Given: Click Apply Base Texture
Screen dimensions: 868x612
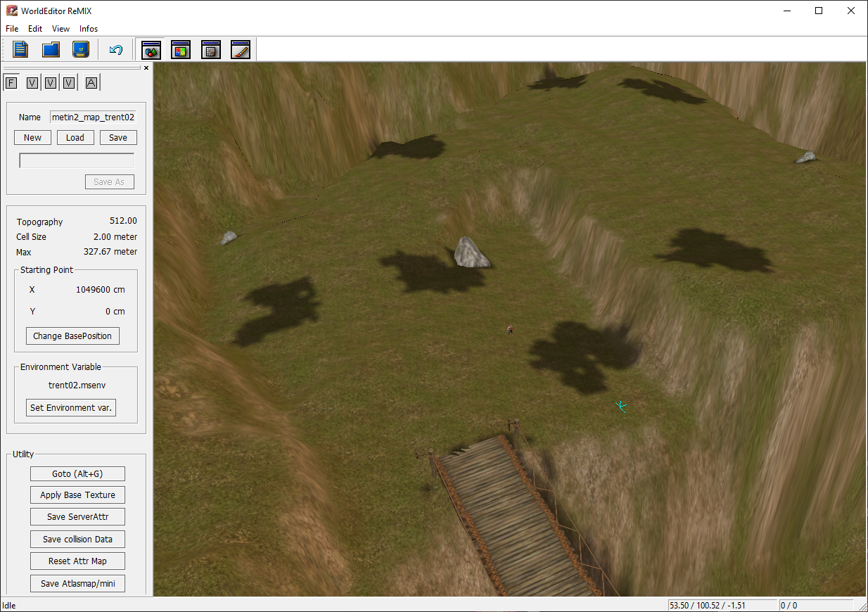Looking at the screenshot, I should (x=77, y=495).
